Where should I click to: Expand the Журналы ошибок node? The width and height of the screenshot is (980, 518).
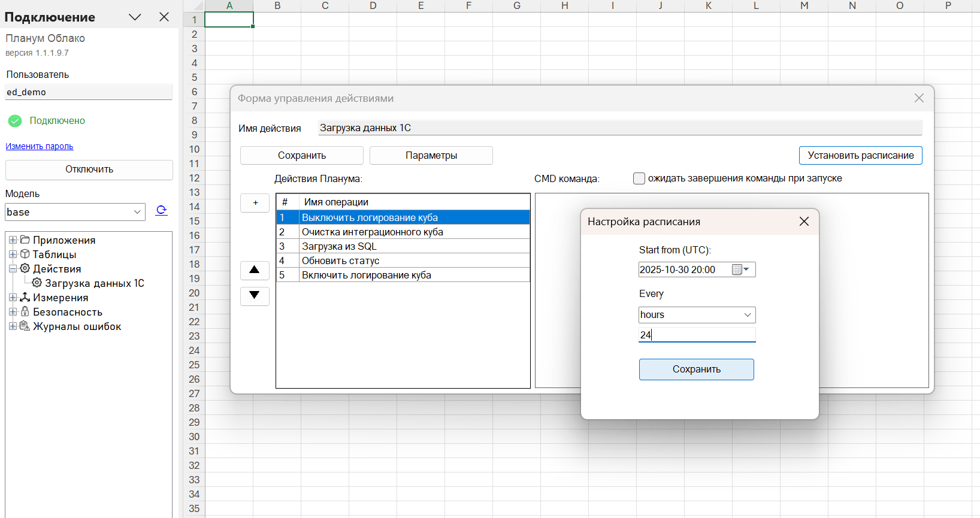(13, 326)
